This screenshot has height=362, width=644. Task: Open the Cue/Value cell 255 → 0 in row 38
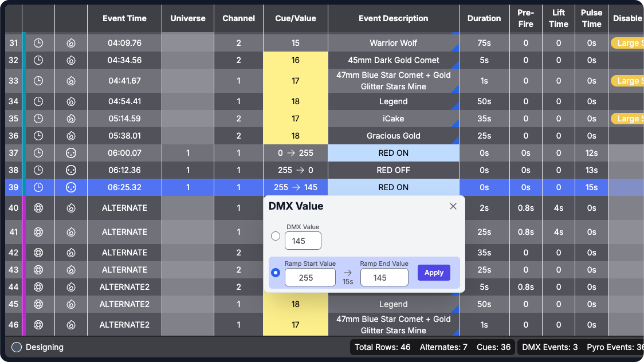click(x=296, y=170)
